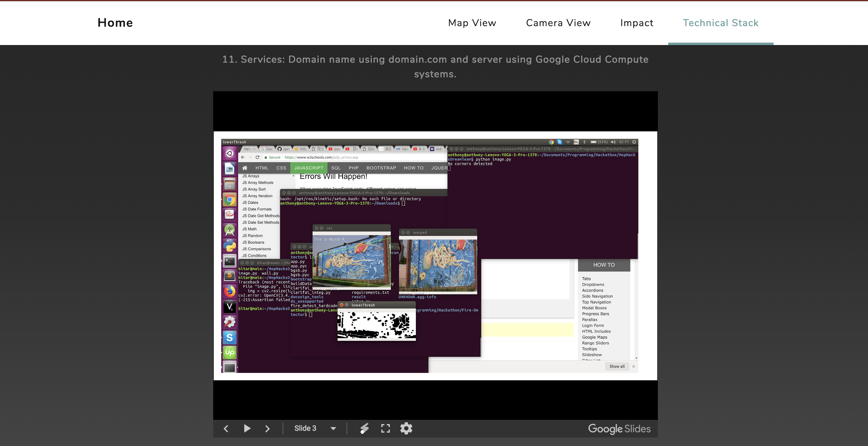The height and width of the screenshot is (446, 868).
Task: Click the Firefox dock icon in the slide
Action: point(229,291)
